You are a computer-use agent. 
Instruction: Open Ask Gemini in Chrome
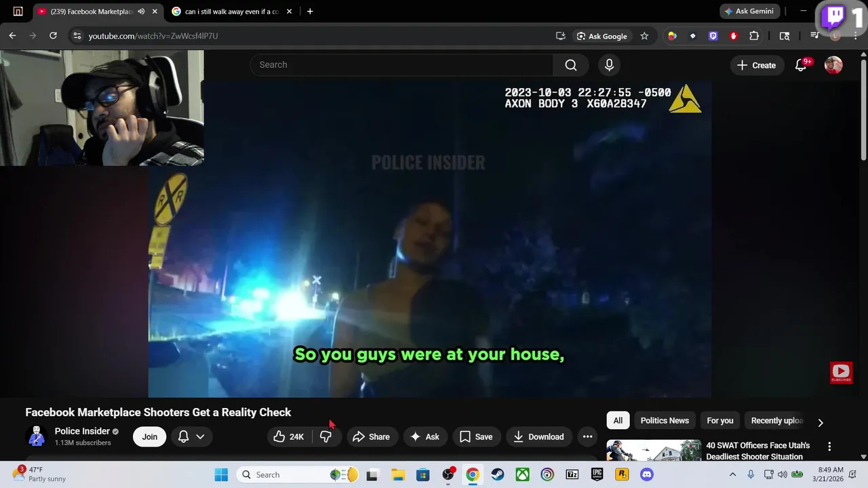(x=750, y=12)
